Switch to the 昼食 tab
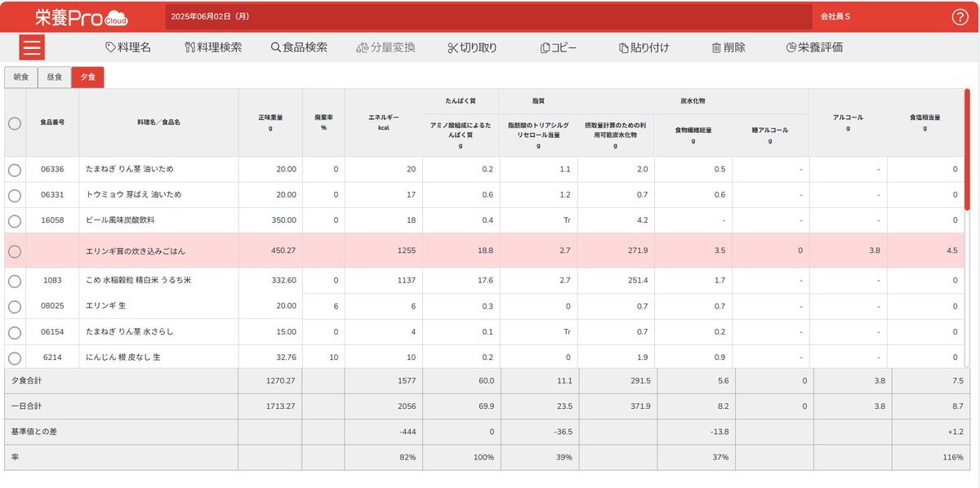Image resolution: width=980 pixels, height=488 pixels. point(54,78)
